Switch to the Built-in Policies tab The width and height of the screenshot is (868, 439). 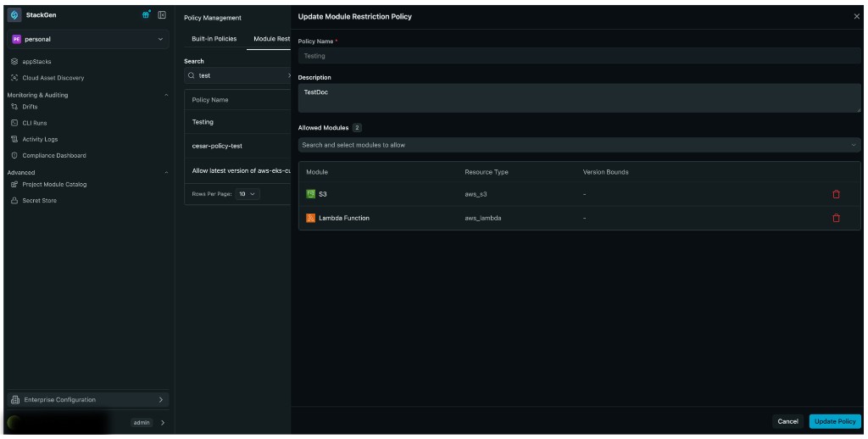click(214, 39)
